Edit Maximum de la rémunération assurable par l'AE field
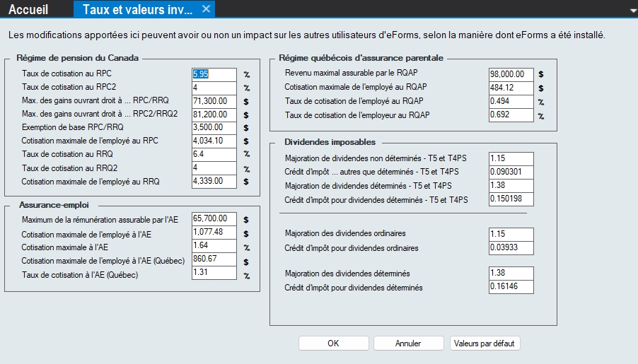 click(x=214, y=219)
